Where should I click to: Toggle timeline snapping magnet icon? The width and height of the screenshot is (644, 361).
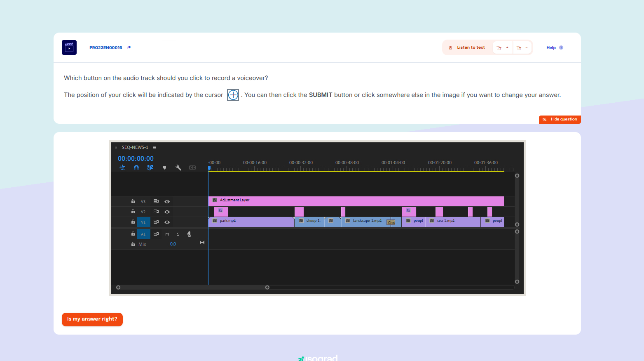136,168
